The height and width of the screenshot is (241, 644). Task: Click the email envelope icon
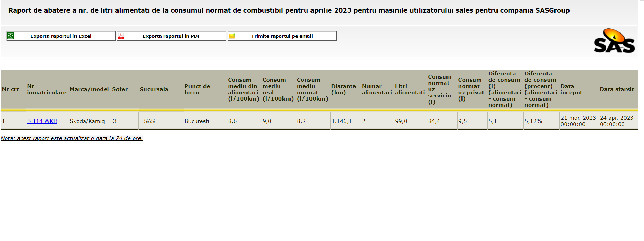click(x=232, y=36)
